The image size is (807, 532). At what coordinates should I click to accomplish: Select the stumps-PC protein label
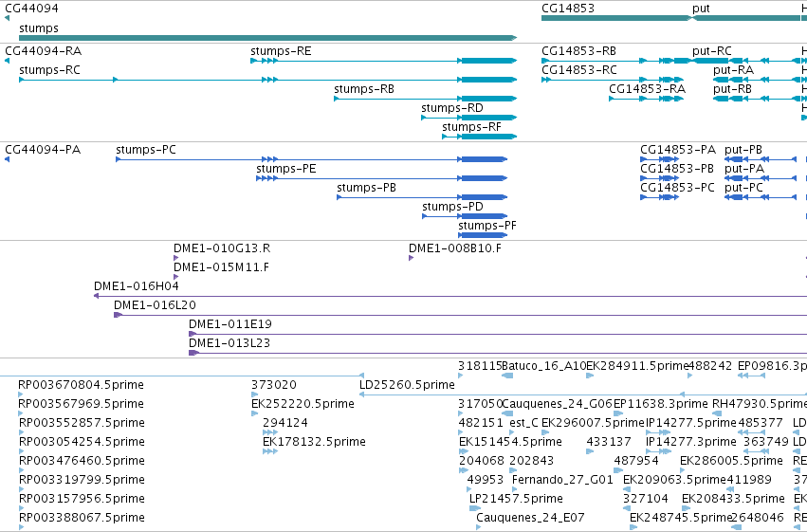click(146, 150)
